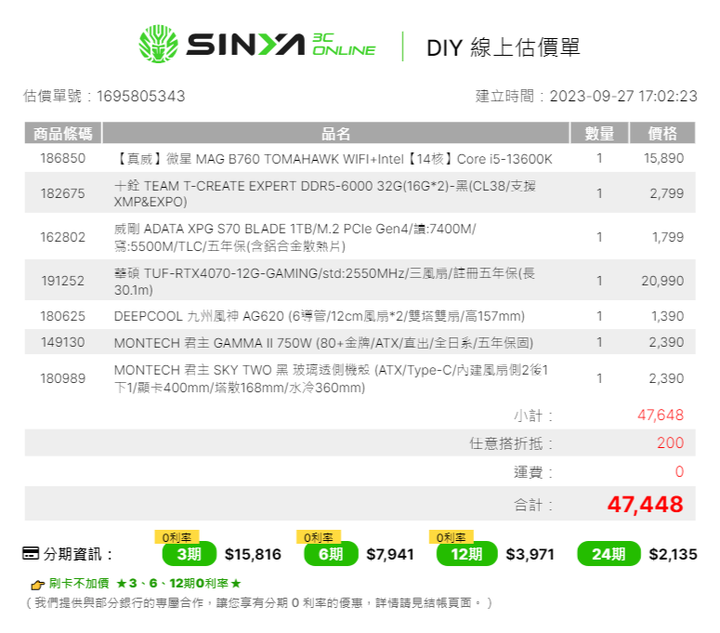Image resolution: width=720 pixels, height=633 pixels.
Task: Click the MONTECH GAMMA II 750W product name
Action: point(324,343)
